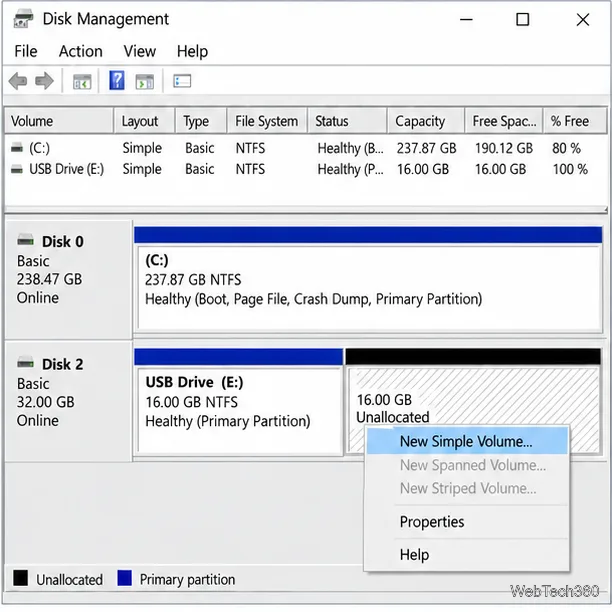This screenshot has width=612, height=612.
Task: Open the blue Help question-mark icon
Action: point(117,80)
